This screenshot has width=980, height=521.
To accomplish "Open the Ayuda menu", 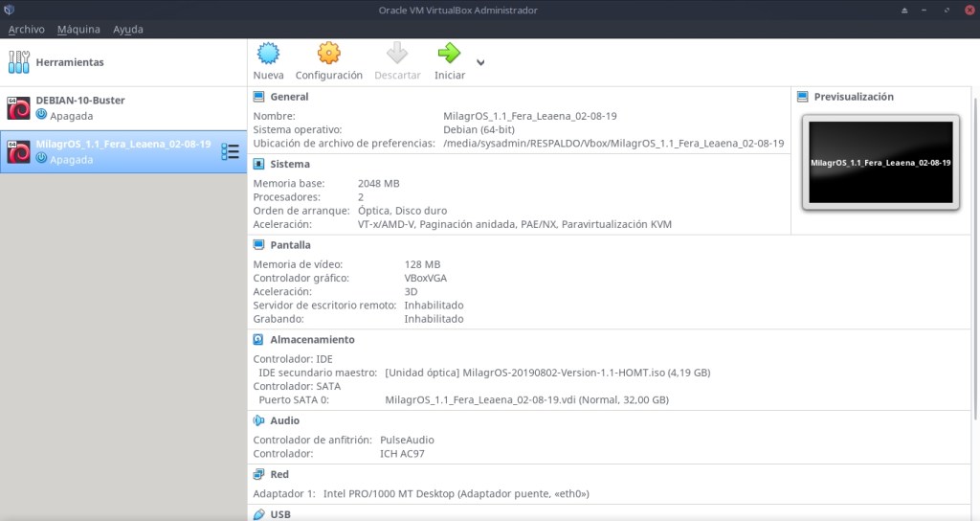I will pos(128,30).
